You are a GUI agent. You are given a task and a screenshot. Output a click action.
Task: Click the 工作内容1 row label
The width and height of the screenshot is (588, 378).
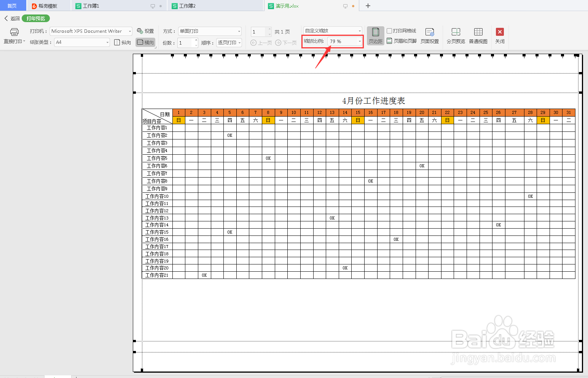[157, 128]
